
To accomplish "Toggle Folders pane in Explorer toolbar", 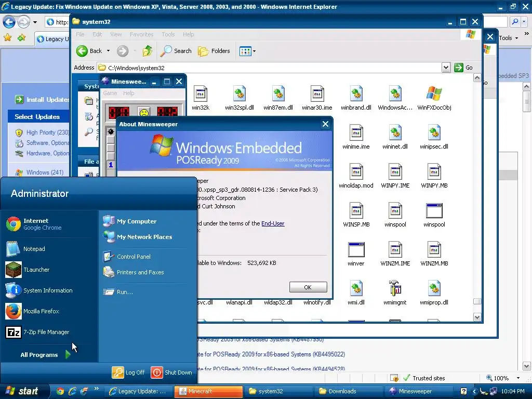I will (214, 51).
